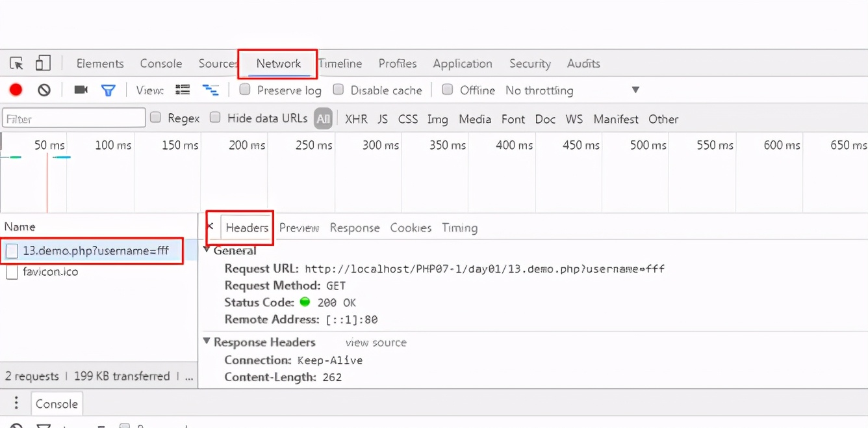Screen dimensions: 868x428
Task: Open the Application panel tab
Action: [x=463, y=63]
